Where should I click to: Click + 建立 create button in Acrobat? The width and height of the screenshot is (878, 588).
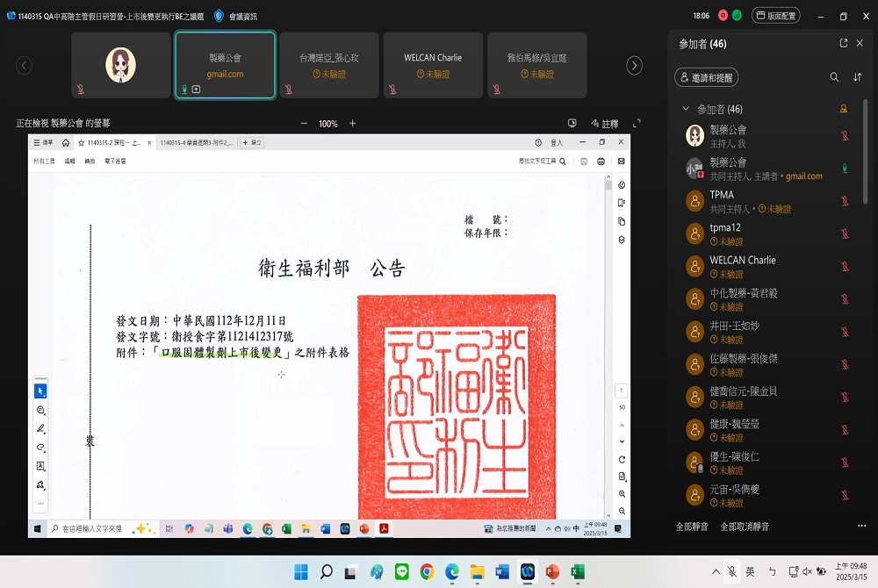(252, 143)
